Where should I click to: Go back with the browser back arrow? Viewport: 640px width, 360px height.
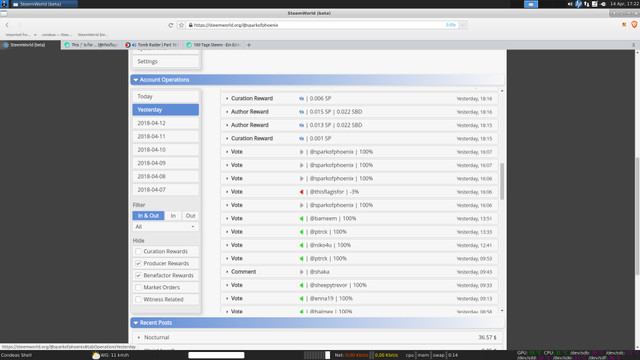[x=7, y=25]
